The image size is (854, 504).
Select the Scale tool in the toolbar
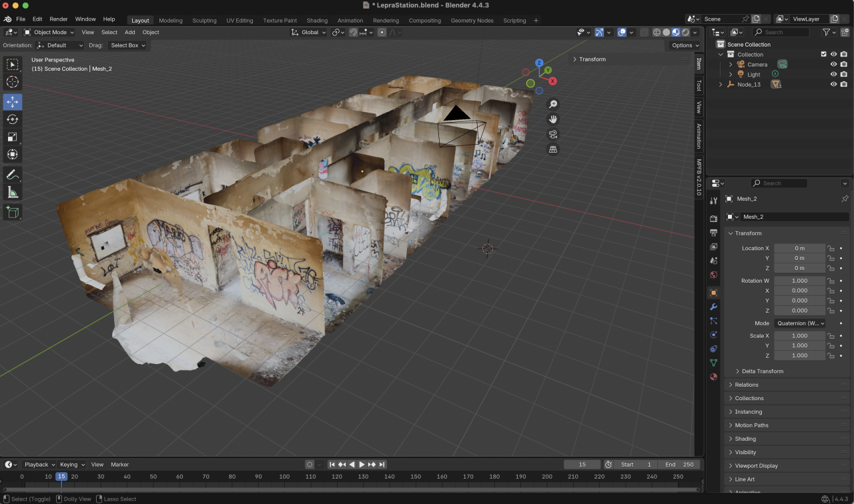[x=13, y=137]
